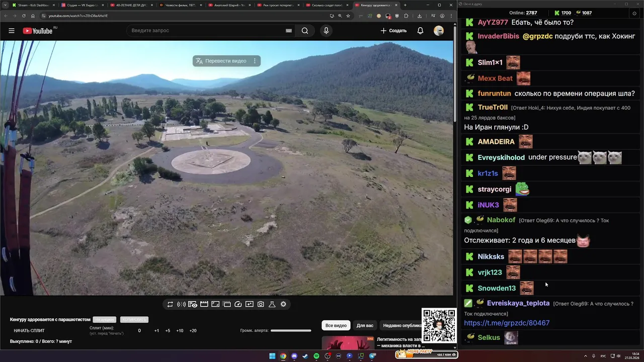Open the YouTube hamburger guide menu
Screen dimensions: 644x362
click(12, 31)
